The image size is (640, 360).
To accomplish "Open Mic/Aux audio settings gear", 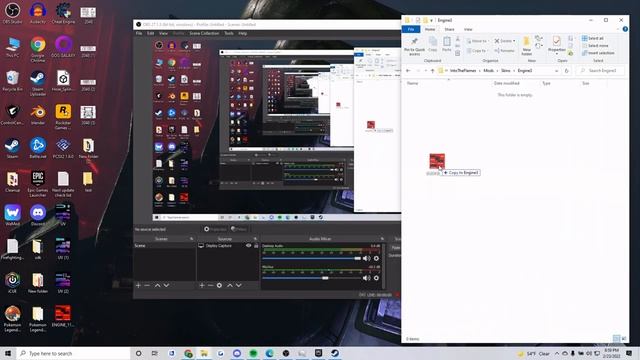I will pos(376,278).
